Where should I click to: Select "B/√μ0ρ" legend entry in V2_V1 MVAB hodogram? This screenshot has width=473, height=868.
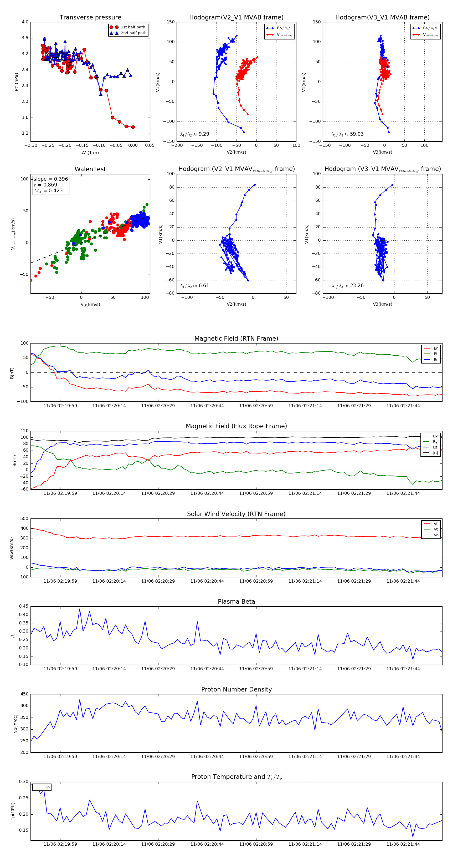(x=279, y=28)
